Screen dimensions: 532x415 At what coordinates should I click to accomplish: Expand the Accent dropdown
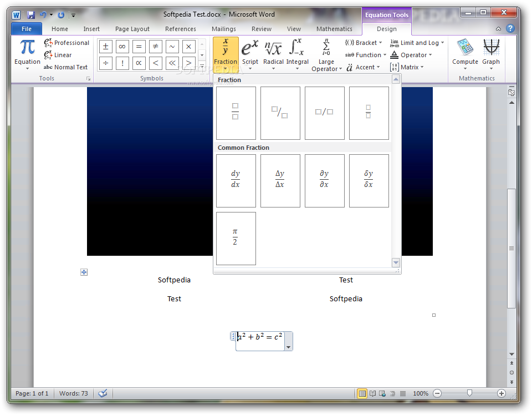pos(363,67)
